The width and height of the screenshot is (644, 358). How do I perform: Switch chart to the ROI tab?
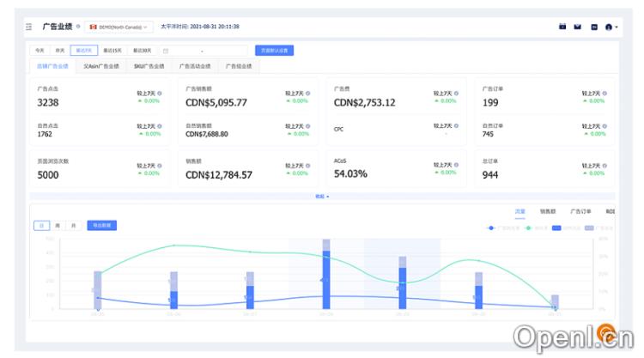pyautogui.click(x=611, y=211)
